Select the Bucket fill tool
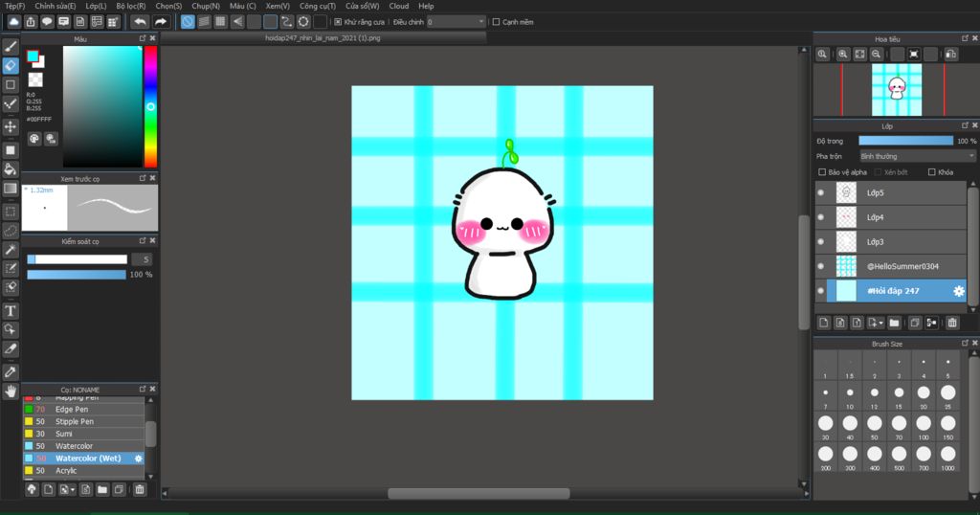This screenshot has height=515, width=980. 11,168
